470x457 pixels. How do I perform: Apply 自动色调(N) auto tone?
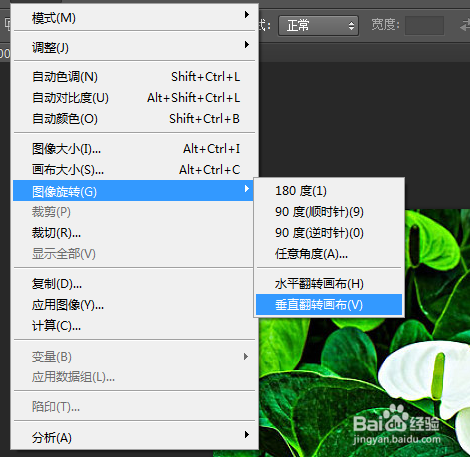pos(134,77)
